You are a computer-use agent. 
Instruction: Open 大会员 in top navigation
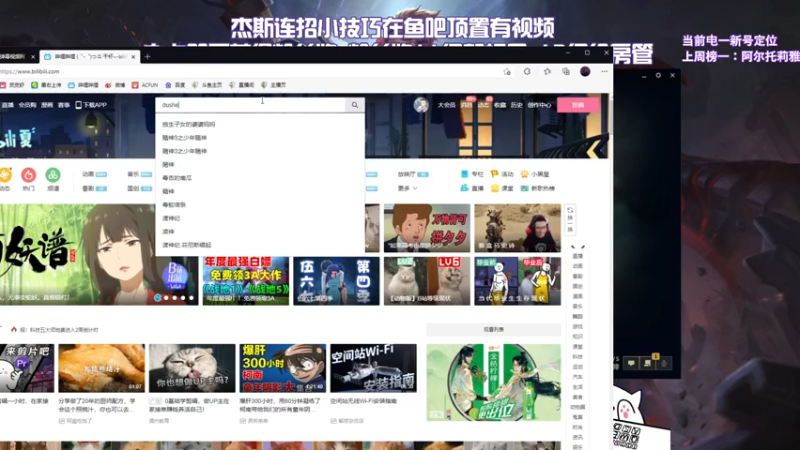(x=446, y=105)
